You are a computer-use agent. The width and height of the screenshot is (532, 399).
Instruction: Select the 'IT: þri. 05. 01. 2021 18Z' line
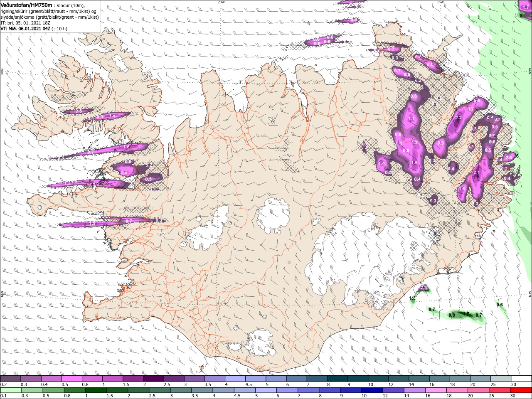pyautogui.click(x=26, y=23)
